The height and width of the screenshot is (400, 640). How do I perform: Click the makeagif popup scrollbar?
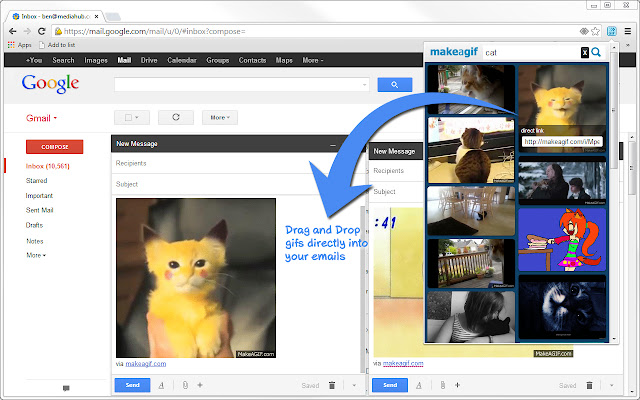(613, 110)
